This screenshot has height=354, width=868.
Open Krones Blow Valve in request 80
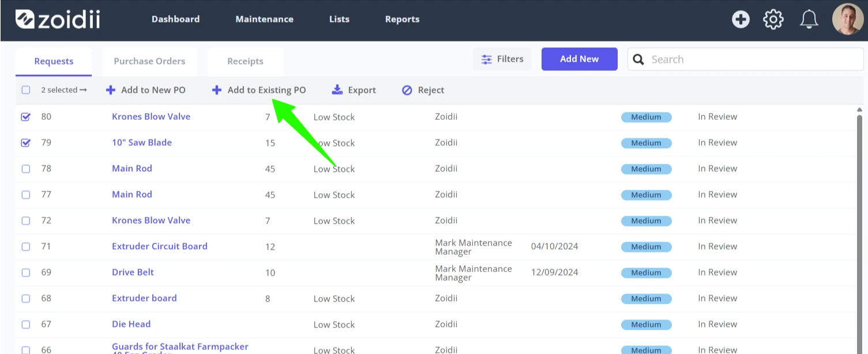(x=151, y=116)
